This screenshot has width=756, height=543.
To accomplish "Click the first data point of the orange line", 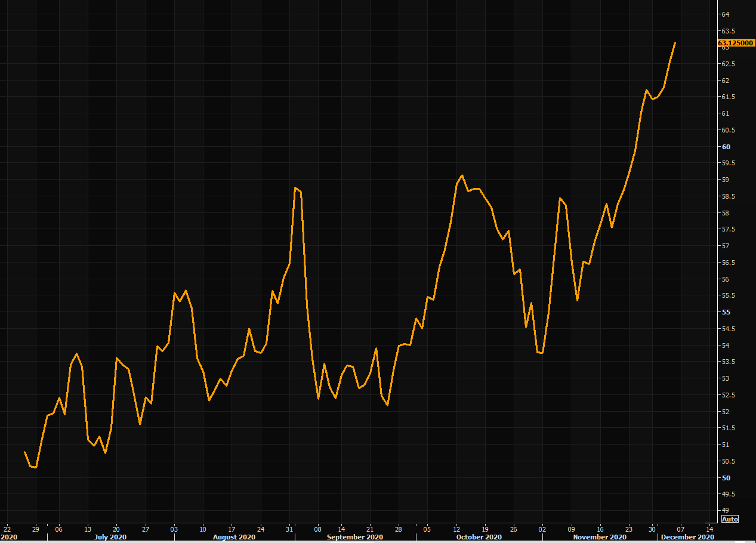I will 24,452.
